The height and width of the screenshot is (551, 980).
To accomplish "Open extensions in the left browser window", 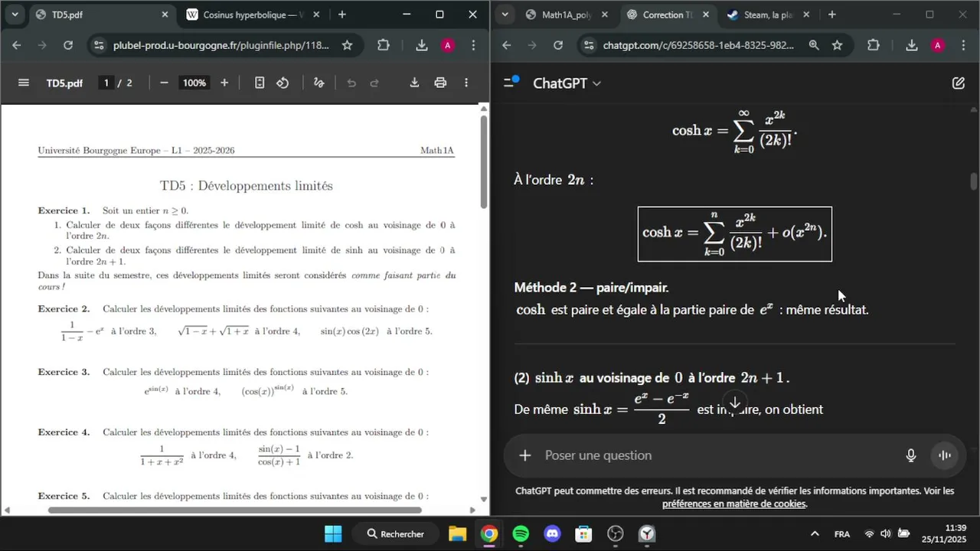I will tap(384, 45).
